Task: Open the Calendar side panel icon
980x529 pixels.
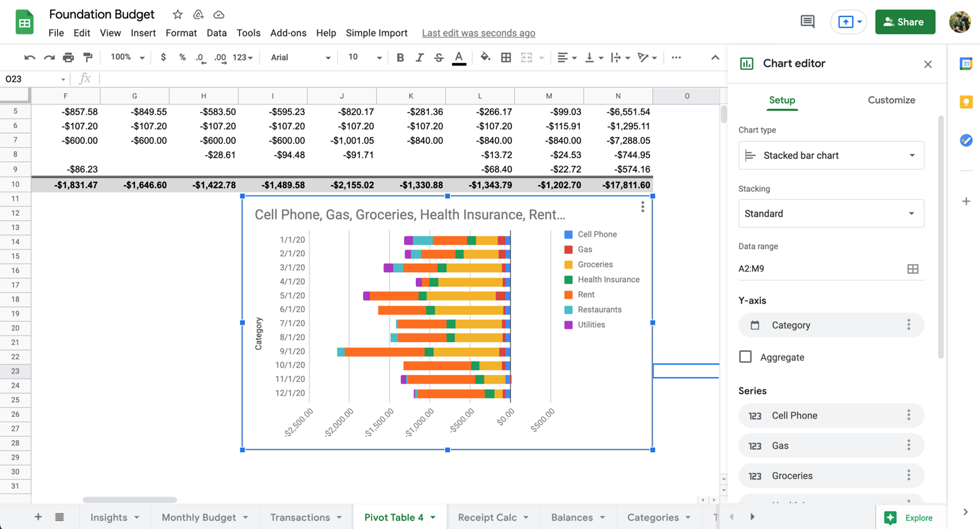Action: click(966, 64)
